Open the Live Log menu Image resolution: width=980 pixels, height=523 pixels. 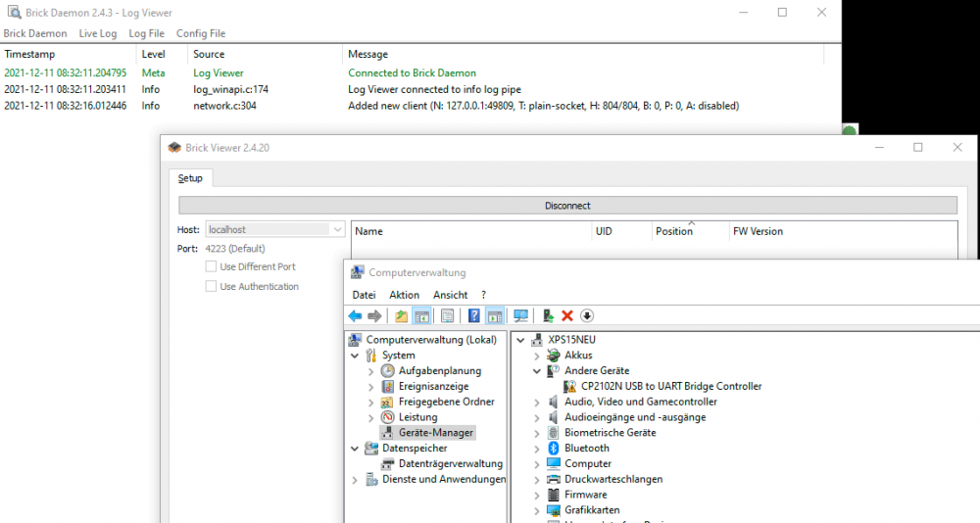tap(98, 33)
